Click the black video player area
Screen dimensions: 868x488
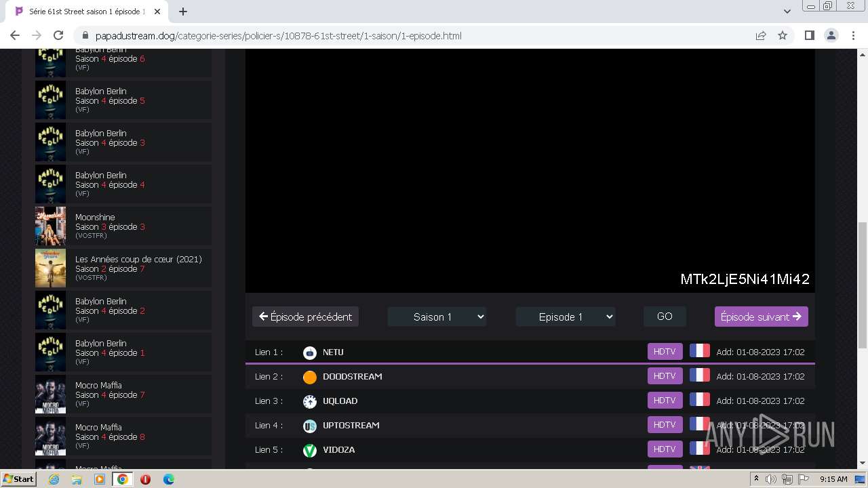coord(530,170)
